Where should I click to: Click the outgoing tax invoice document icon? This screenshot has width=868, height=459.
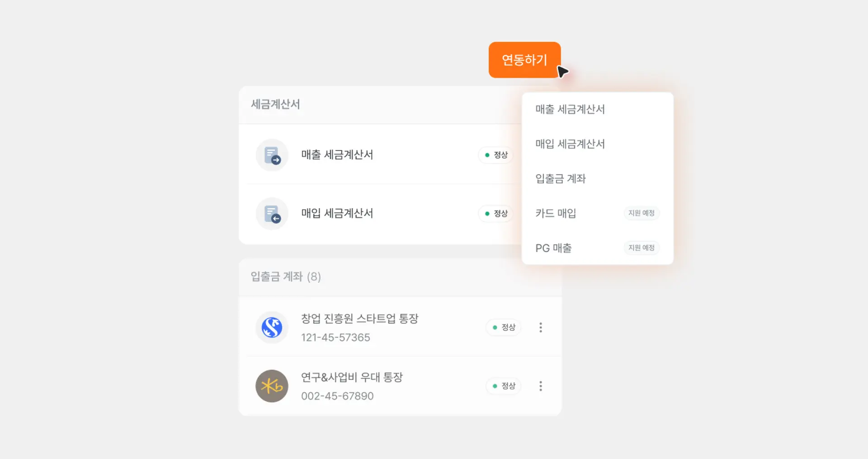[272, 155]
